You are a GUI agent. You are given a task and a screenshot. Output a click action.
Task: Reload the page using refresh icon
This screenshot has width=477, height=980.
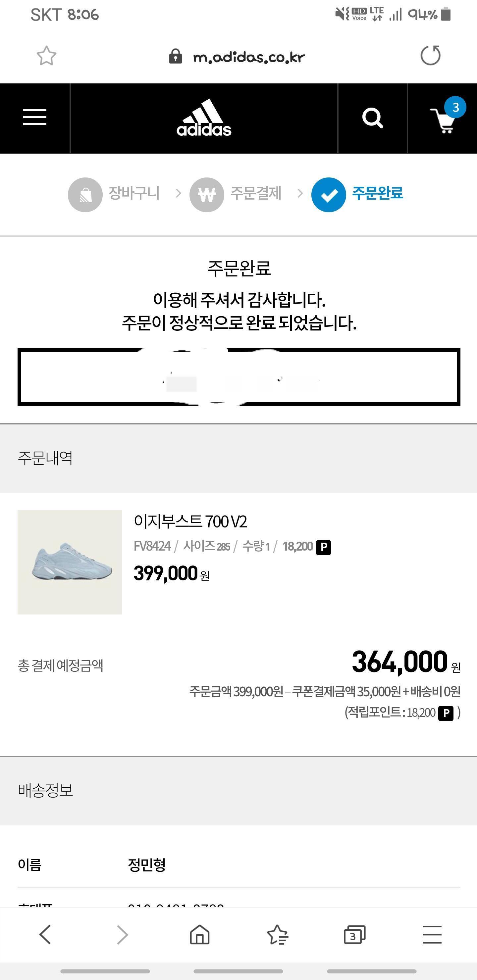click(431, 56)
